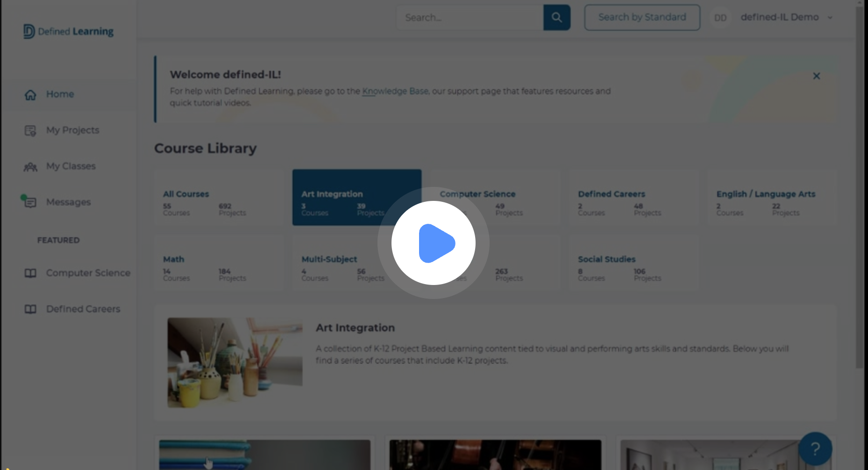868x470 pixels.
Task: Click the My Classes people icon
Action: [x=30, y=166]
